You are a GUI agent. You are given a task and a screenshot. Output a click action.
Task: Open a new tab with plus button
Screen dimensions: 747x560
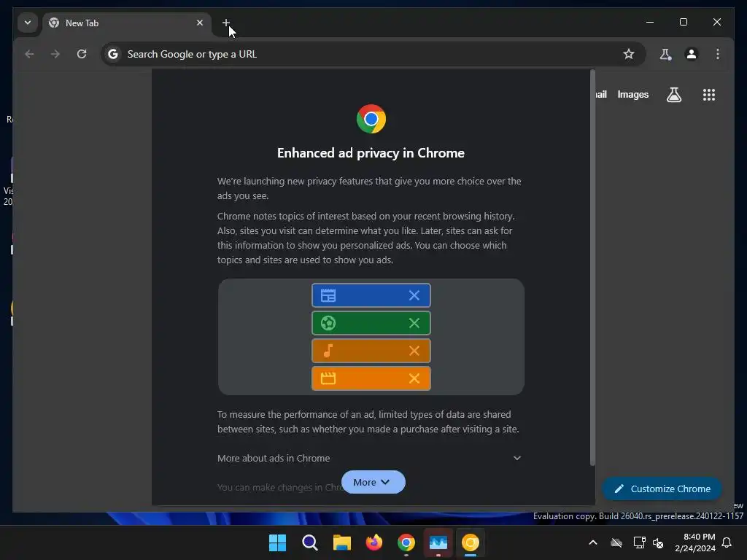pos(226,23)
